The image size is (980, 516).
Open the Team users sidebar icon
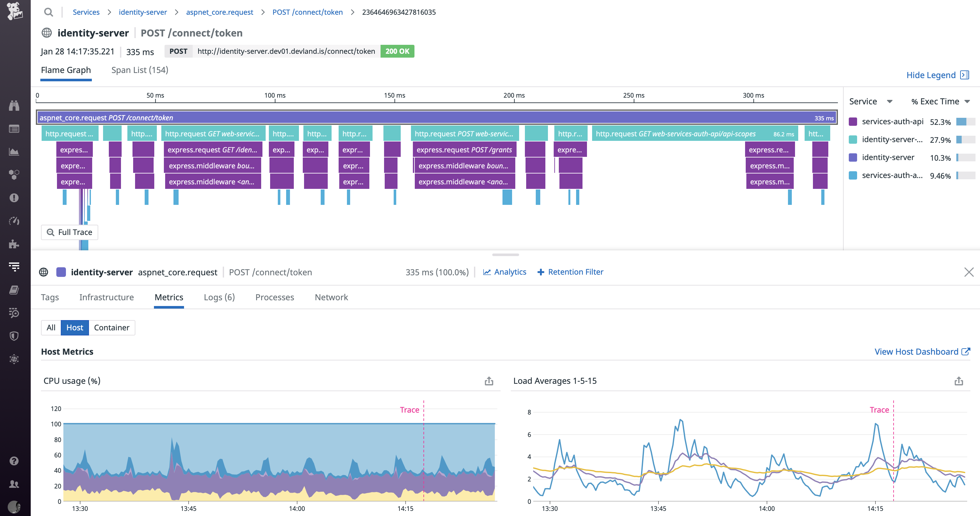coord(14,484)
